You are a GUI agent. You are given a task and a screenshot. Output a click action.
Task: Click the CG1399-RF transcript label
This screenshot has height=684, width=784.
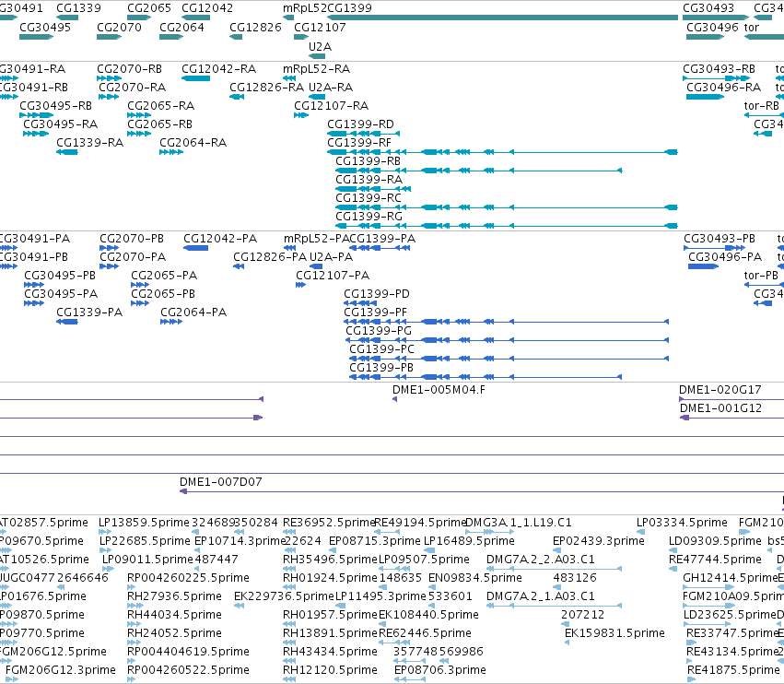click(359, 143)
